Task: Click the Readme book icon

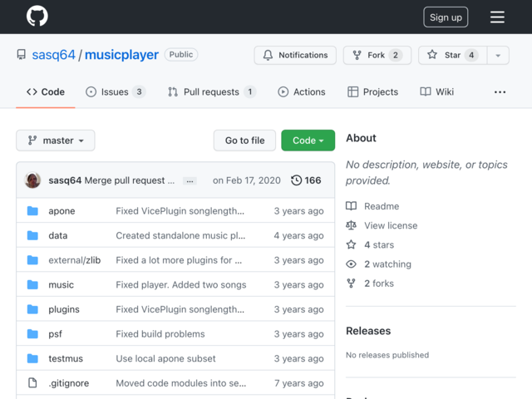Action: click(351, 206)
